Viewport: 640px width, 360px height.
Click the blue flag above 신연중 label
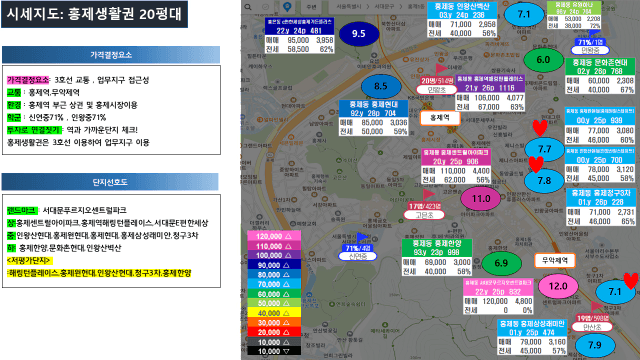[362, 238]
